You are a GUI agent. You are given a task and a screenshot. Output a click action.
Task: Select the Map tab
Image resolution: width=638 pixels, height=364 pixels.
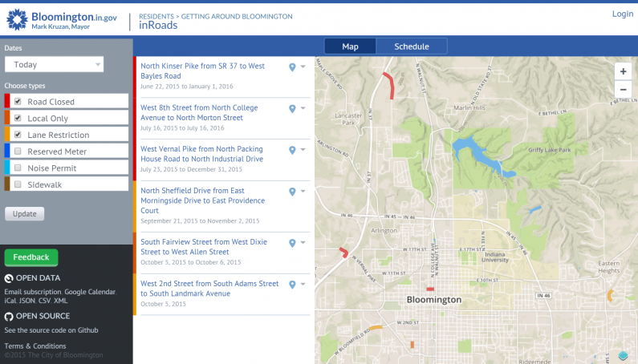click(x=350, y=47)
